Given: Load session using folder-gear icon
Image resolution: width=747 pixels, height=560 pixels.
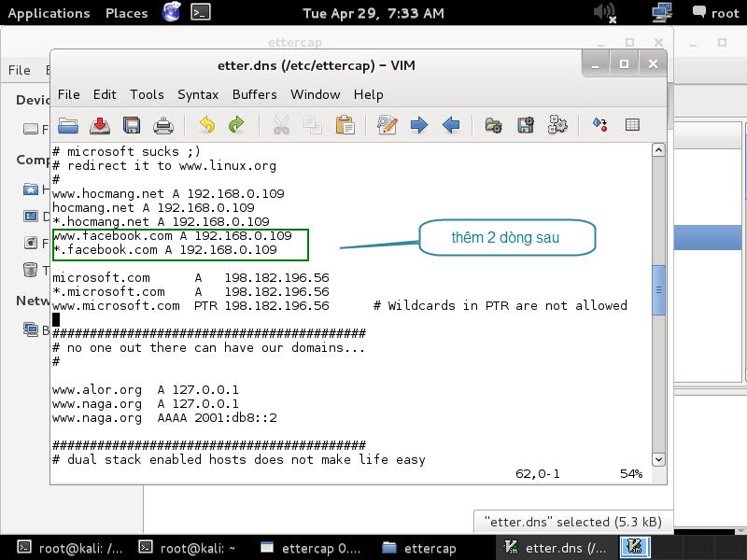Looking at the screenshot, I should 494,126.
